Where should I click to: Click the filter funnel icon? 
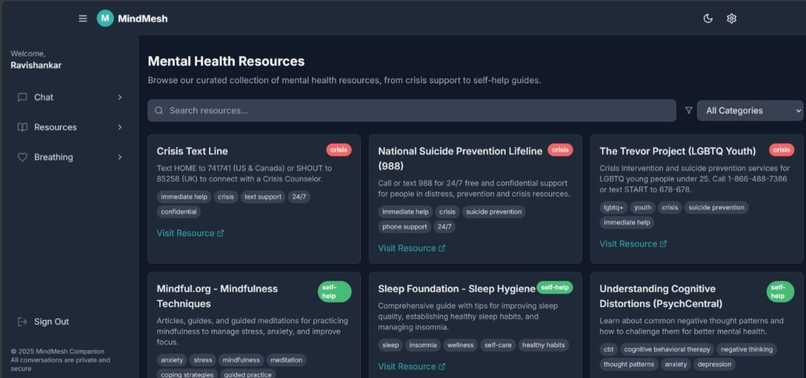pyautogui.click(x=689, y=110)
